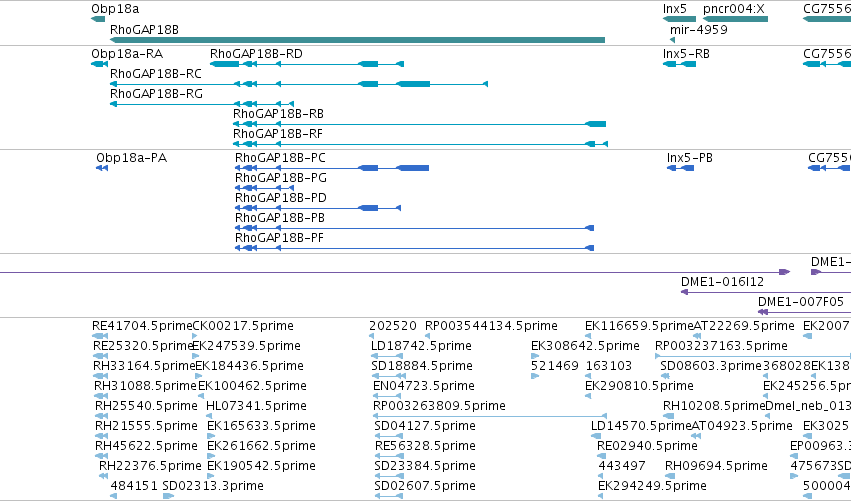Select the RhoGAP18B-PB protein label
The width and height of the screenshot is (851, 501).
coord(280,218)
